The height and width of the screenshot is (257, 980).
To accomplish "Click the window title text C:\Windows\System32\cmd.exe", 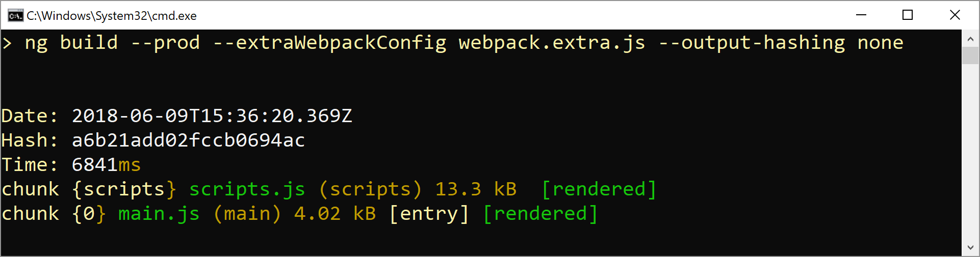I will pyautogui.click(x=112, y=16).
